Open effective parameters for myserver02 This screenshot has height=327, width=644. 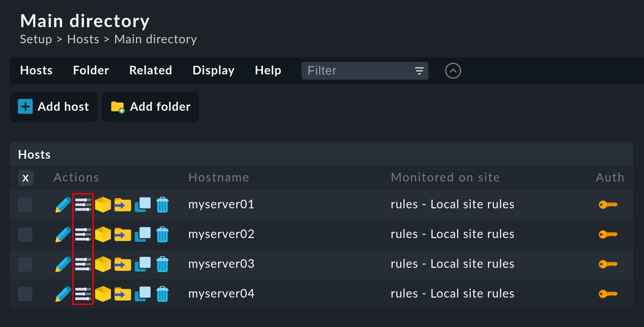83,234
